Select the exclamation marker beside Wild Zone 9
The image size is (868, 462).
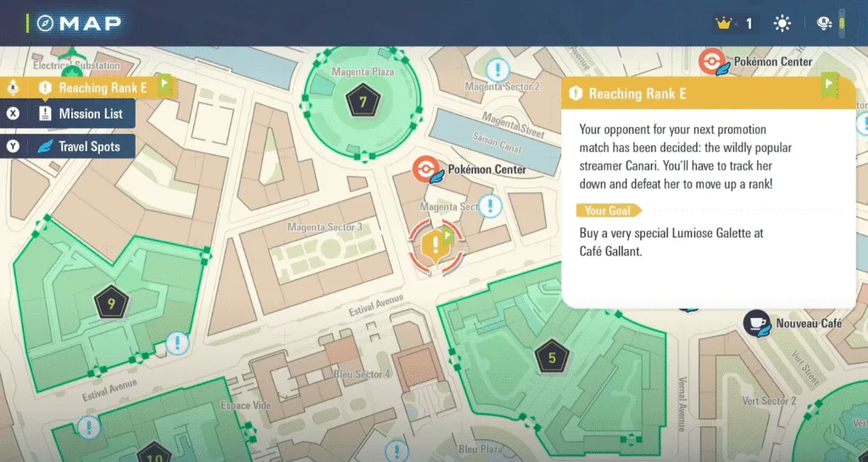[x=176, y=343]
